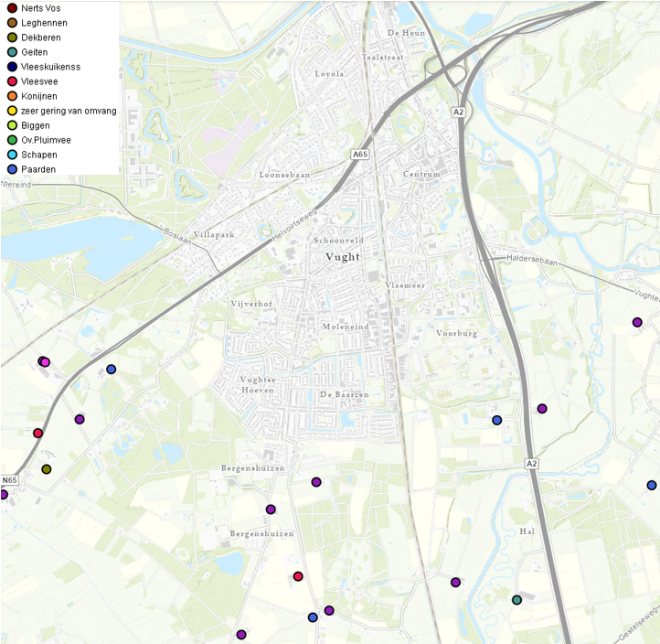Select the blue Paarden marker just west of the A2

[x=497, y=420]
